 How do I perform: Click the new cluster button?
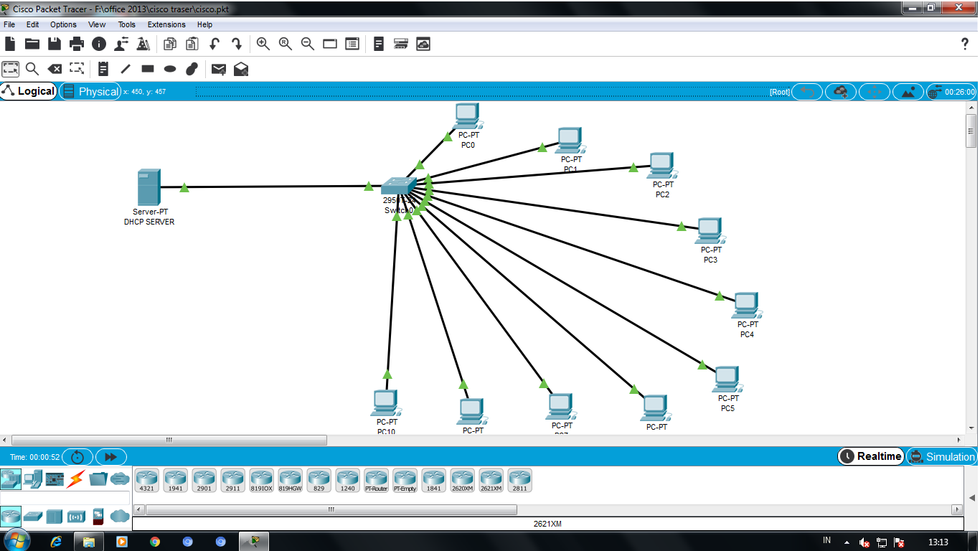841,92
